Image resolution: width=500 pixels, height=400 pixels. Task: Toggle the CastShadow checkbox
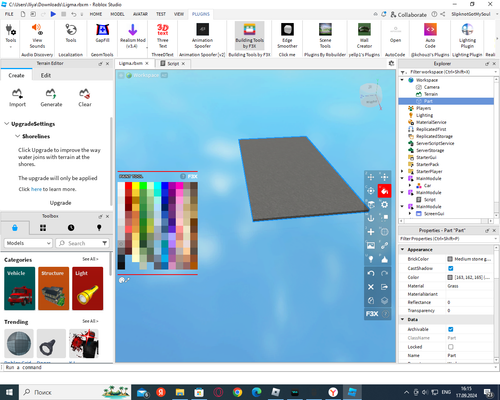click(x=451, y=268)
